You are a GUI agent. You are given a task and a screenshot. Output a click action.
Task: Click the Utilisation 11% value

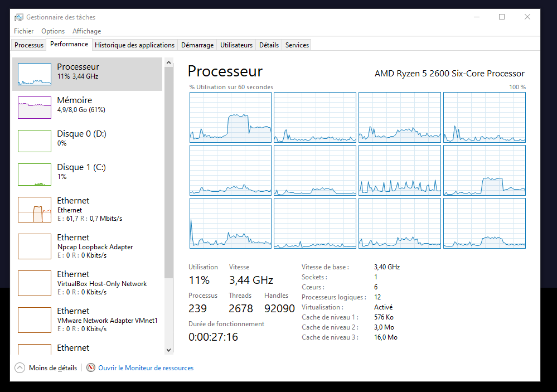(199, 280)
